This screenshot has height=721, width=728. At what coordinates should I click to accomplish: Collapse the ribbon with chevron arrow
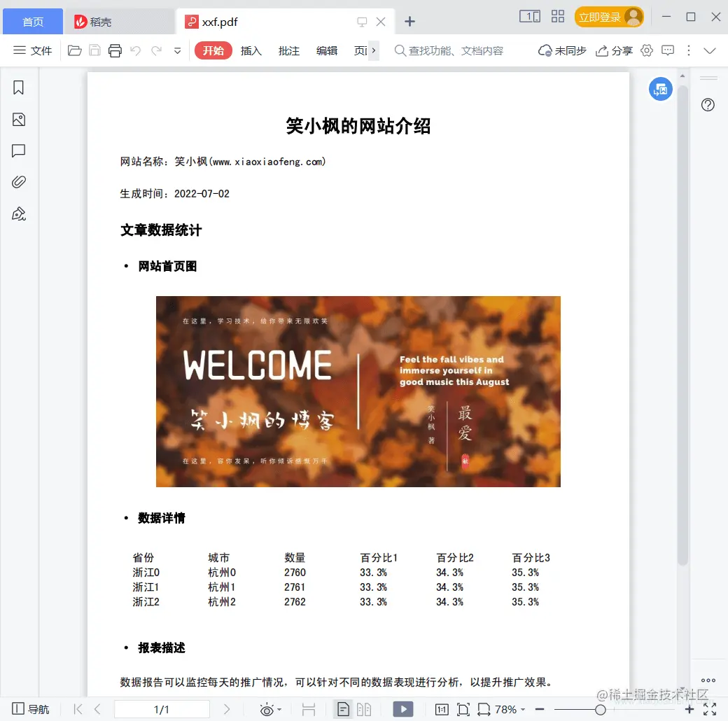click(x=710, y=50)
